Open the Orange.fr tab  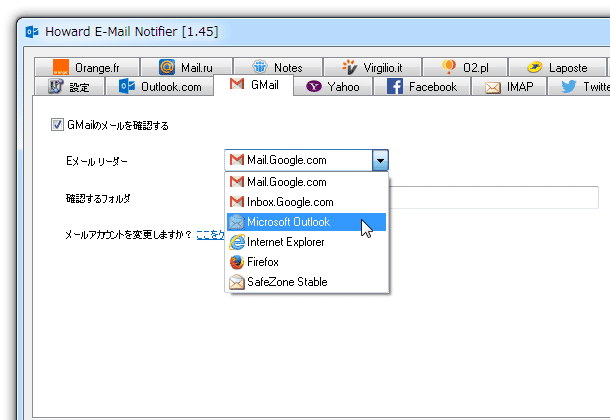click(x=87, y=67)
